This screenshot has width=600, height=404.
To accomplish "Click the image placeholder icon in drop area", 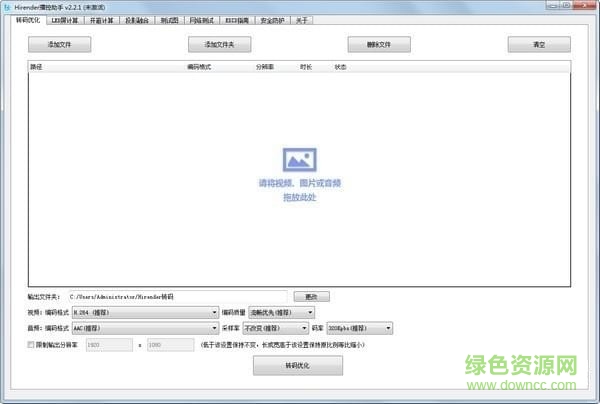I will click(x=299, y=160).
